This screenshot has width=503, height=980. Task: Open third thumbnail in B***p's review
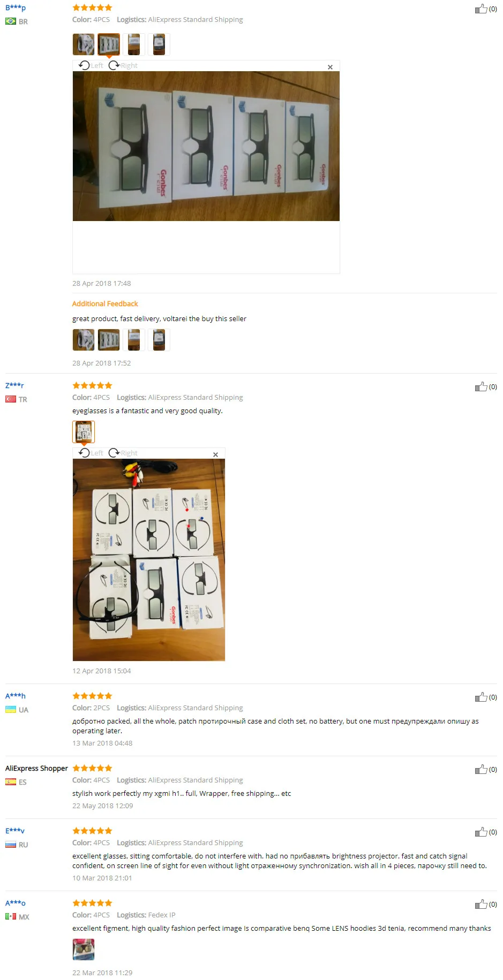coord(134,44)
